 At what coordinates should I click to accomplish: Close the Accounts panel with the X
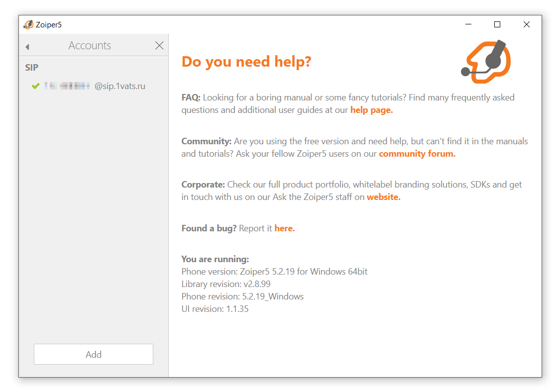click(159, 46)
